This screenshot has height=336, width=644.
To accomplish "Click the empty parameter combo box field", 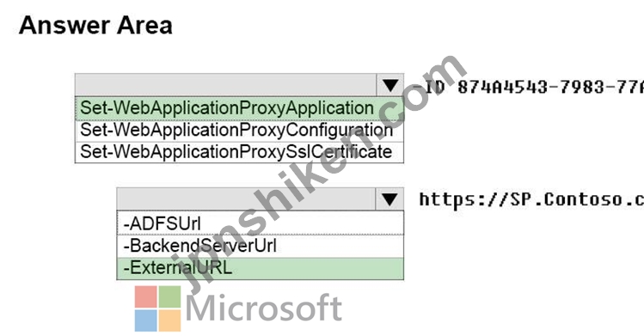I will click(246, 199).
